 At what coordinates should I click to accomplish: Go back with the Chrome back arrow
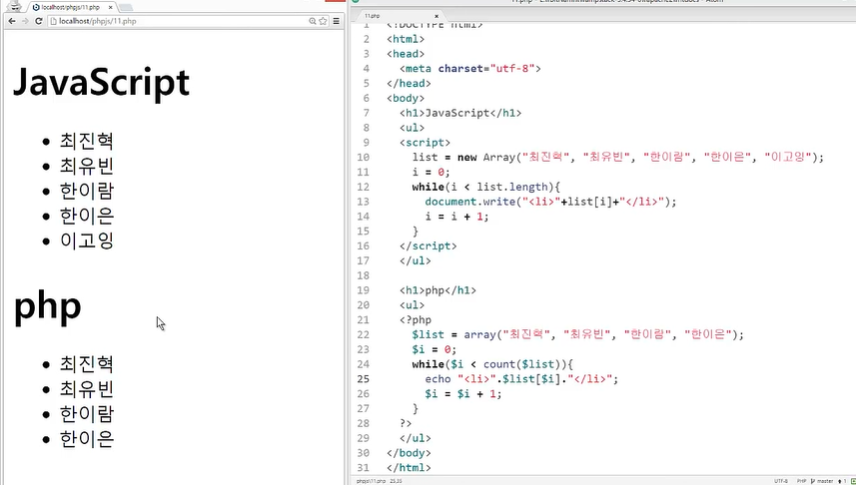(11, 21)
